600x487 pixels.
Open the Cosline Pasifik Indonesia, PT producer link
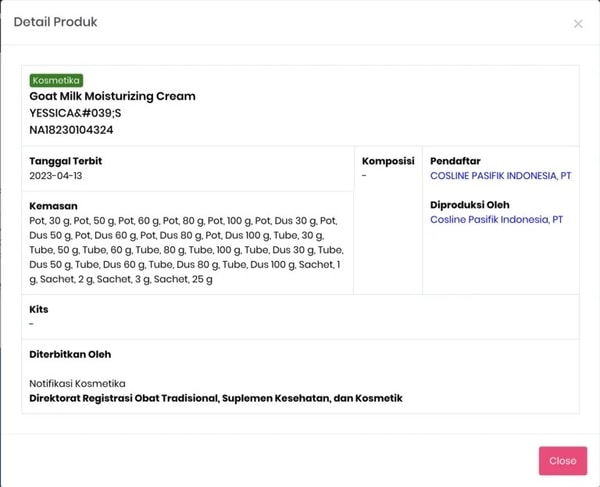(496, 220)
